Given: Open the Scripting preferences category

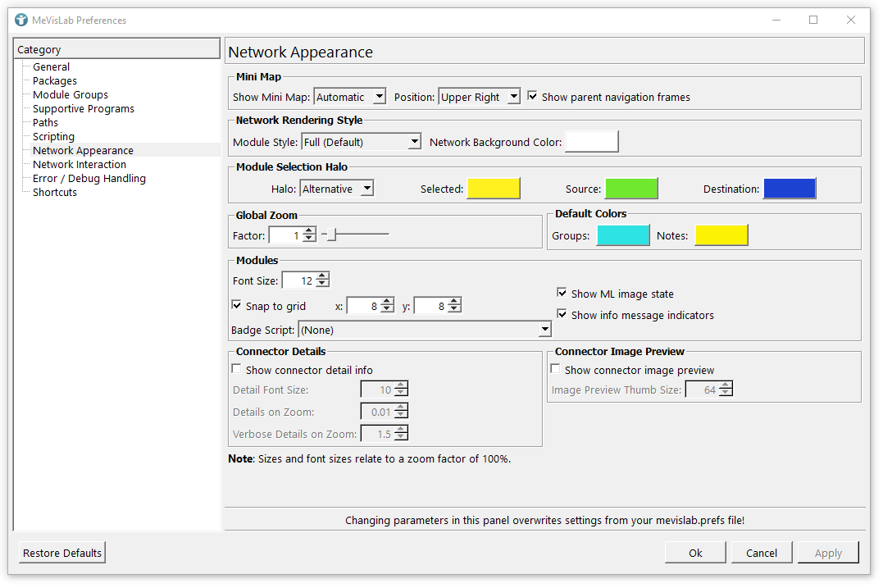Looking at the screenshot, I should pyautogui.click(x=53, y=136).
